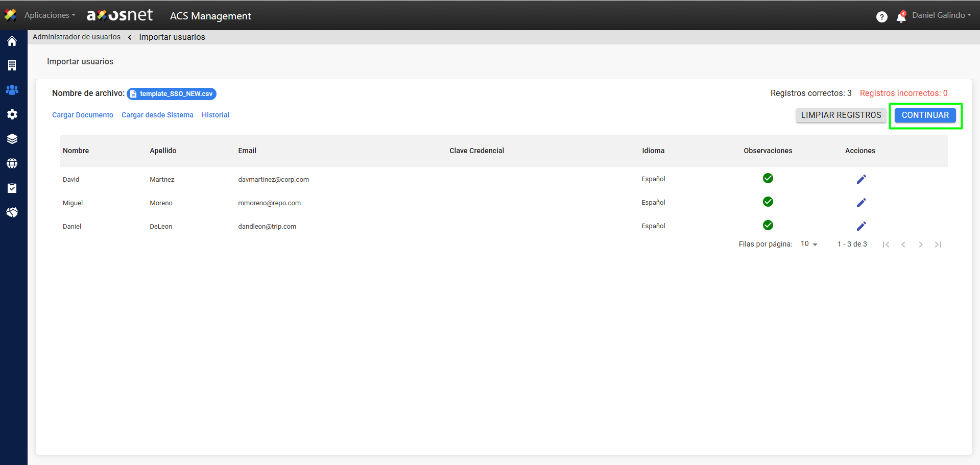The width and height of the screenshot is (980, 465).
Task: Select the users group sidebar icon
Action: click(x=12, y=90)
